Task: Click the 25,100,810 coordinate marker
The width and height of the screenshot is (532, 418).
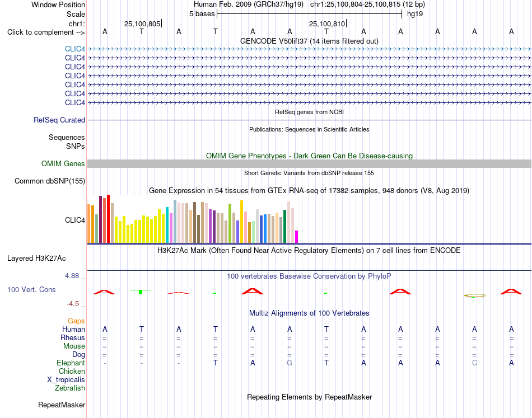Action: [327, 24]
